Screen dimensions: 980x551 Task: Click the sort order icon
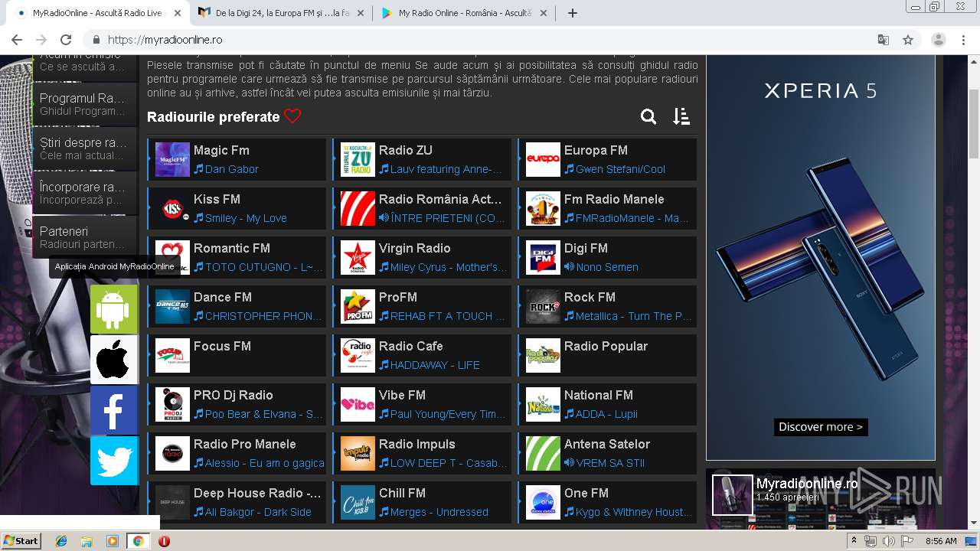[x=681, y=116]
